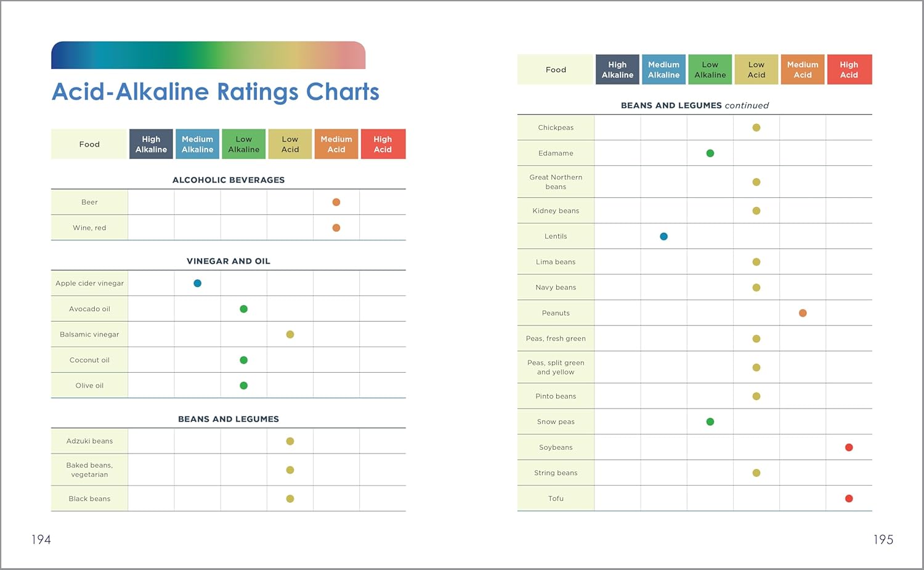Click the green dot for Olive oil
This screenshot has width=924, height=570.
point(244,386)
